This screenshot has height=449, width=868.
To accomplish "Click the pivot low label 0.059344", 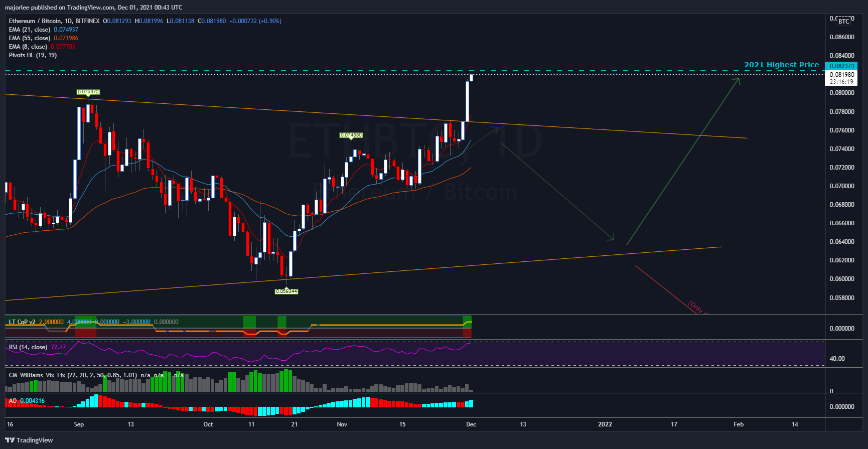I will (286, 291).
